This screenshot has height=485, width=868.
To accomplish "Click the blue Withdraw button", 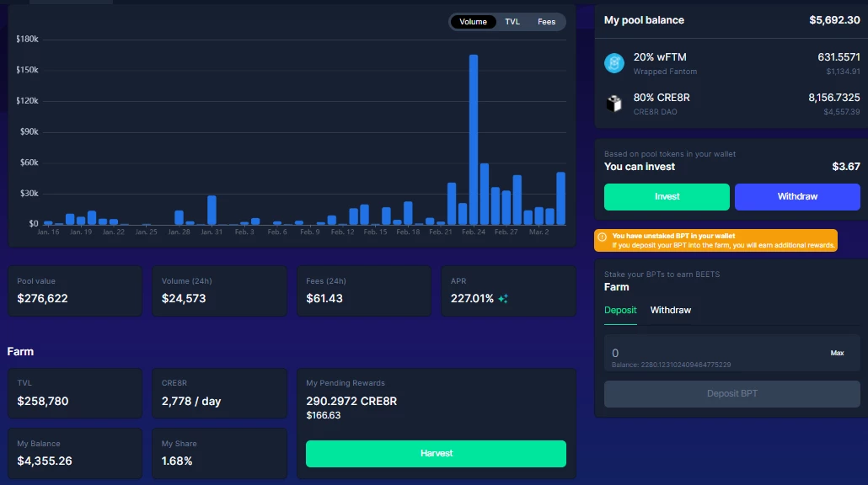I will pyautogui.click(x=797, y=197).
